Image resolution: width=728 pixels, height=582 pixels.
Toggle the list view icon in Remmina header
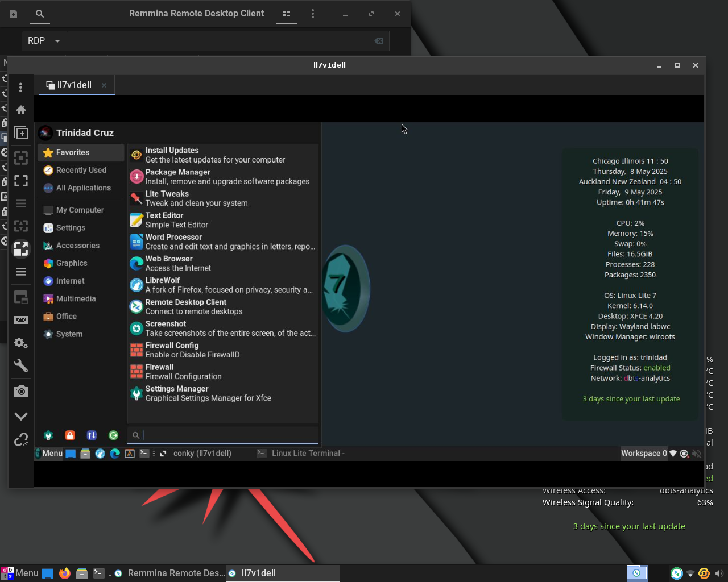pos(287,14)
